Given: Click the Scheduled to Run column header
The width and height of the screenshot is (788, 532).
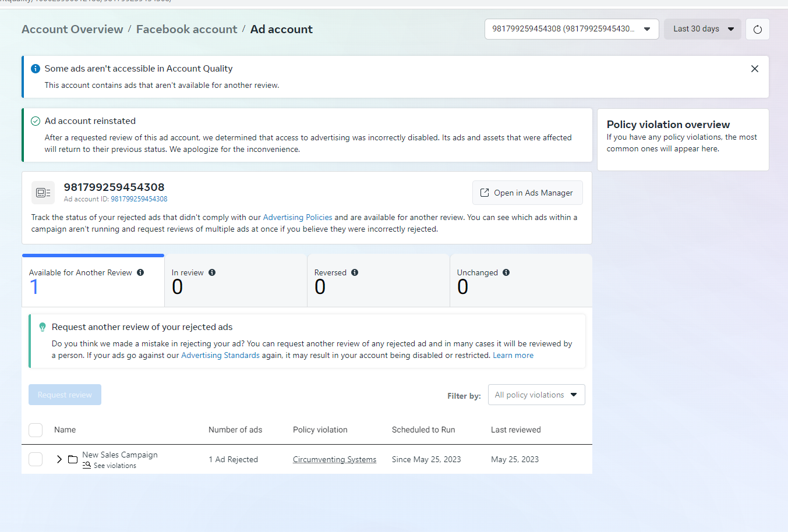Looking at the screenshot, I should click(x=423, y=430).
